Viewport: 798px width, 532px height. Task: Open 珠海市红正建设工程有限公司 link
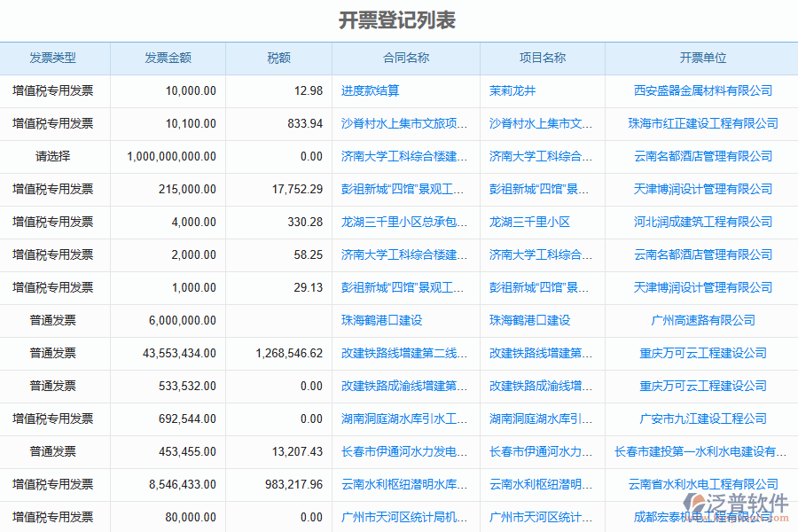[703, 123]
